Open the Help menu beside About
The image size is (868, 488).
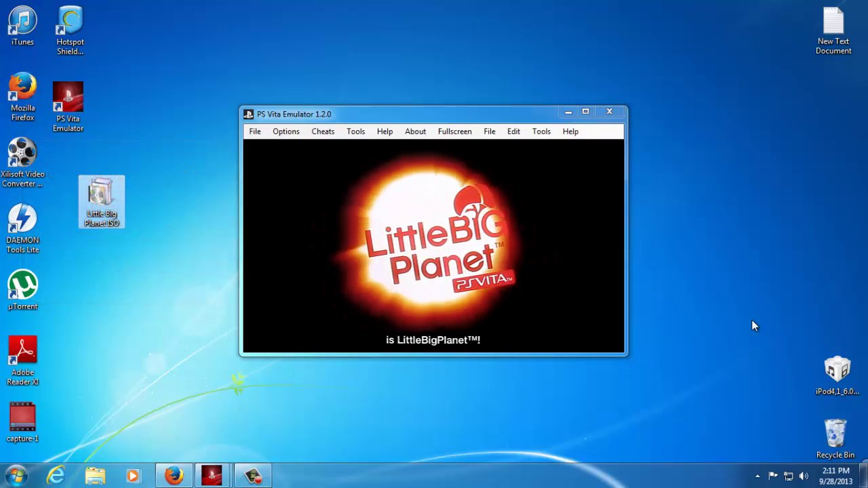pyautogui.click(x=385, y=131)
